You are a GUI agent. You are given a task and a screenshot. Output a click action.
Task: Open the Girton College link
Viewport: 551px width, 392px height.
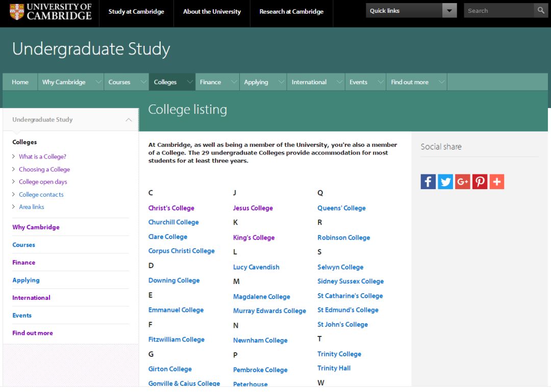point(170,369)
